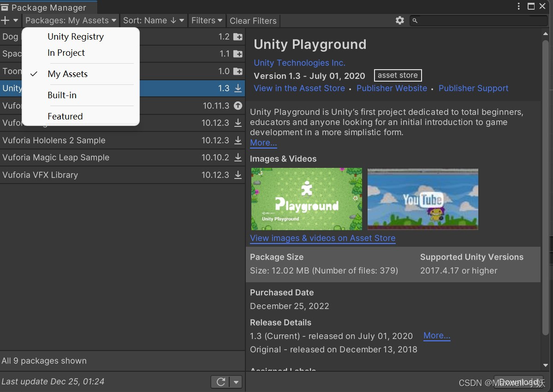Open the Sort: Name dropdown
553x392 pixels.
pyautogui.click(x=154, y=20)
